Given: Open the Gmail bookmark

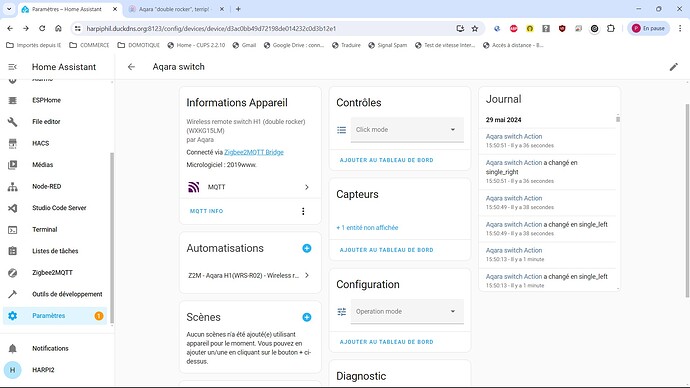Looking at the screenshot, I should point(244,45).
